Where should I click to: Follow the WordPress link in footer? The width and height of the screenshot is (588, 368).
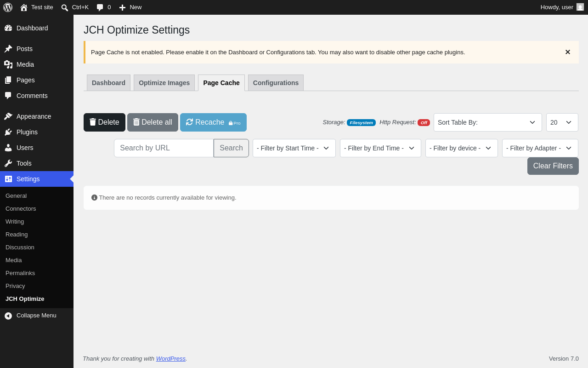coord(171,359)
